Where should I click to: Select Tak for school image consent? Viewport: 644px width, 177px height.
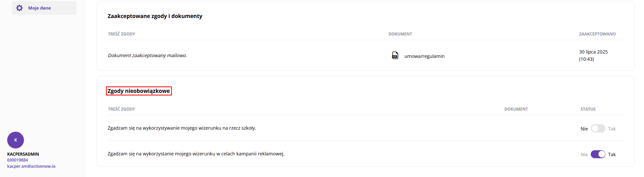(x=612, y=129)
